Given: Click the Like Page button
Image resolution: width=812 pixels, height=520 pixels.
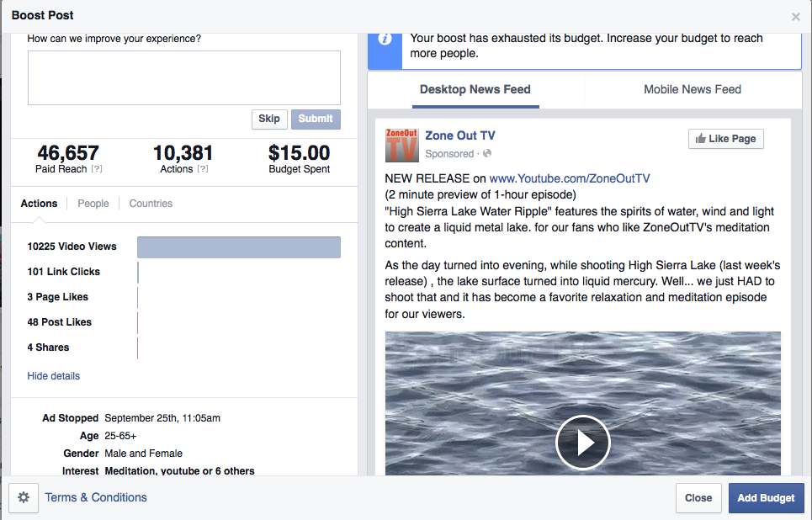Looking at the screenshot, I should 725,139.
